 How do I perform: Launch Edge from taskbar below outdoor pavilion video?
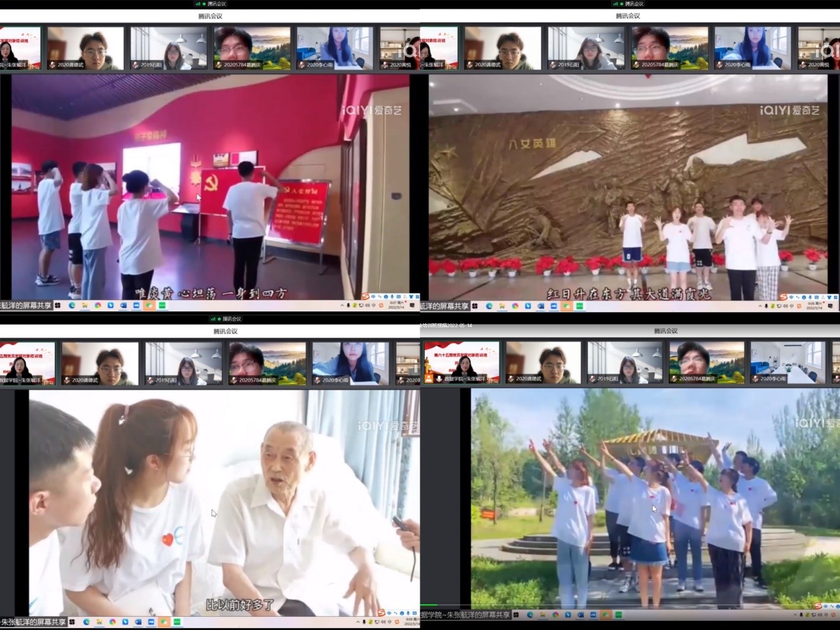pyautogui.click(x=532, y=615)
